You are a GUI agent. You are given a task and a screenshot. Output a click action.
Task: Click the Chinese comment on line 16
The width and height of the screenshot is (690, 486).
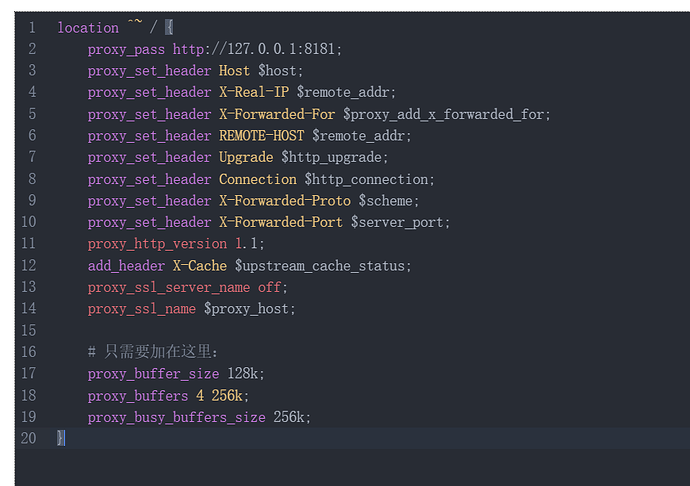pos(153,352)
